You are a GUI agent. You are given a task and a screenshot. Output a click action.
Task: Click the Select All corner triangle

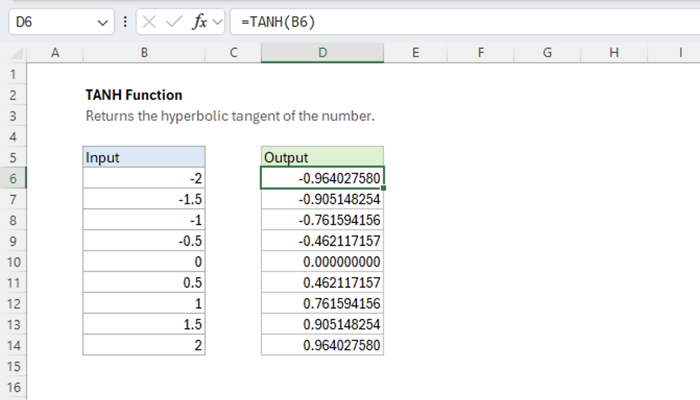click(17, 53)
